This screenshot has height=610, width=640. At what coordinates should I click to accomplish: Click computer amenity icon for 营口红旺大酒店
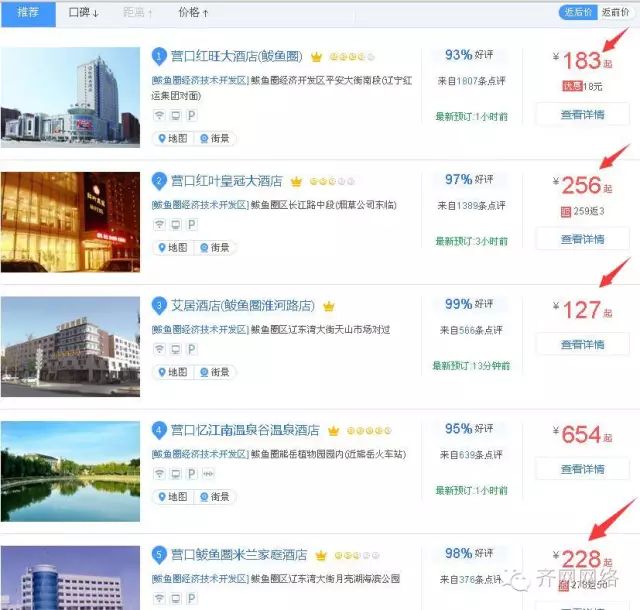(176, 116)
